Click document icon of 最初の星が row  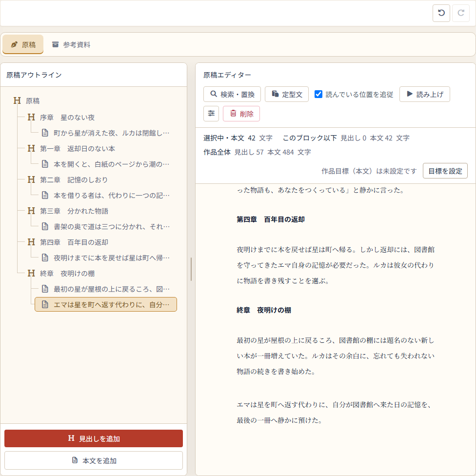45,289
